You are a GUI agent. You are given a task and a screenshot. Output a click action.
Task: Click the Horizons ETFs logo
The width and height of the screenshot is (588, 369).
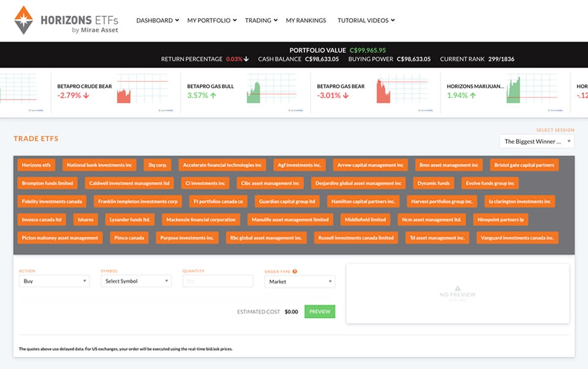[66, 20]
